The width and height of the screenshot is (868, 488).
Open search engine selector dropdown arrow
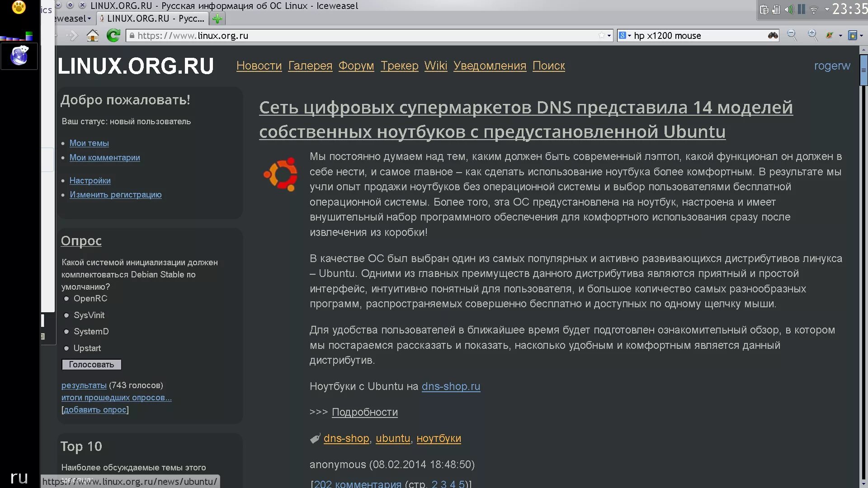(x=629, y=36)
